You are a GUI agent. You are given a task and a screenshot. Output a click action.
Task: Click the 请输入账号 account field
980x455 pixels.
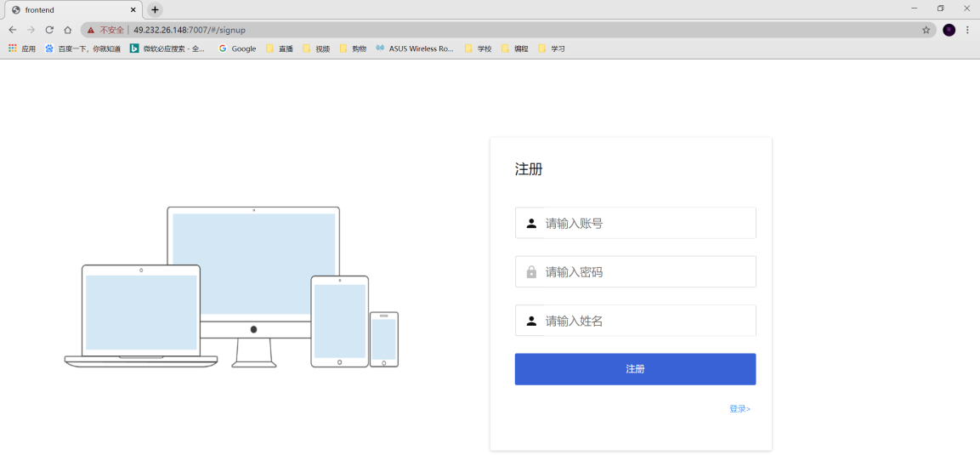click(x=636, y=223)
